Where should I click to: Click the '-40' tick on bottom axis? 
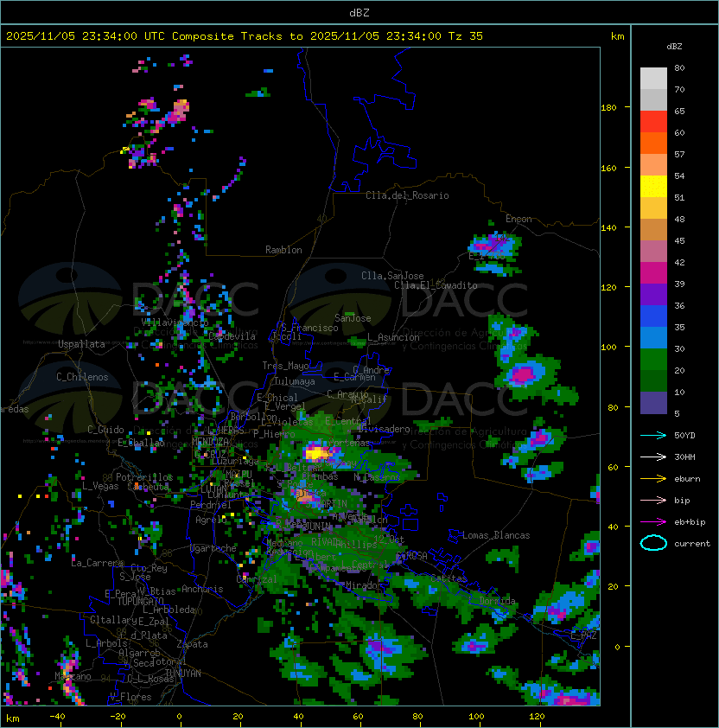coord(57,717)
